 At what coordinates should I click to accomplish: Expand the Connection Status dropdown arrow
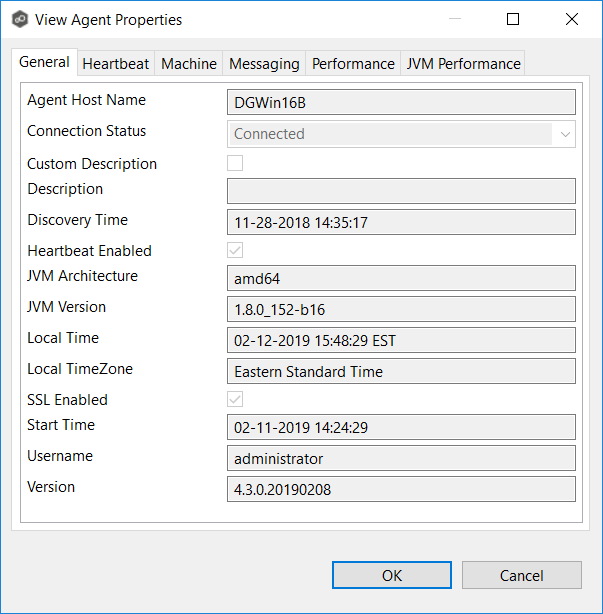click(x=565, y=134)
